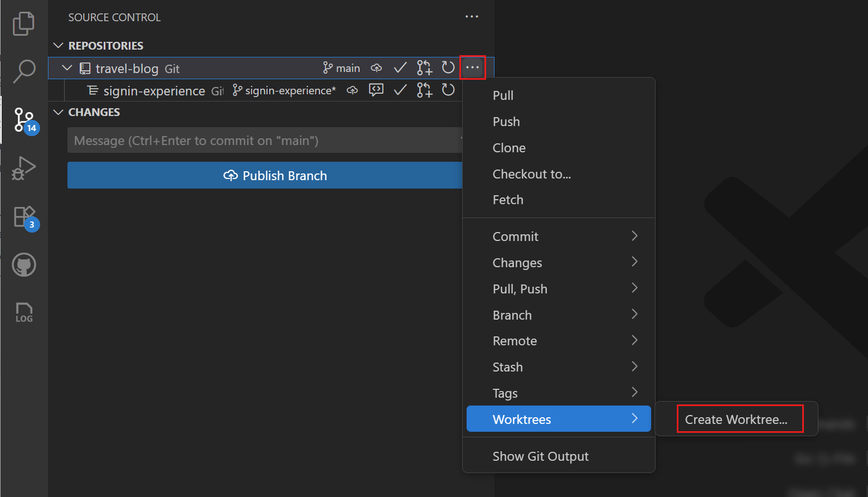Open the Explorer view in the activity bar

point(23,23)
